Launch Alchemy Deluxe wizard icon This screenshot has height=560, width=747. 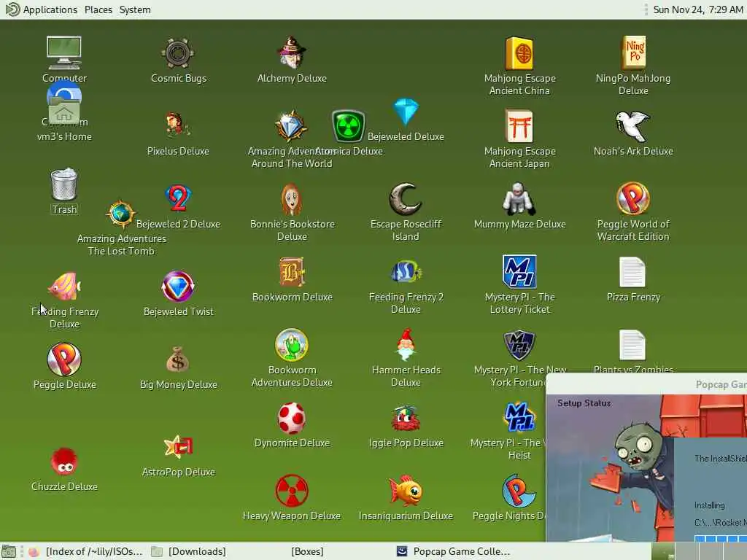click(x=292, y=52)
